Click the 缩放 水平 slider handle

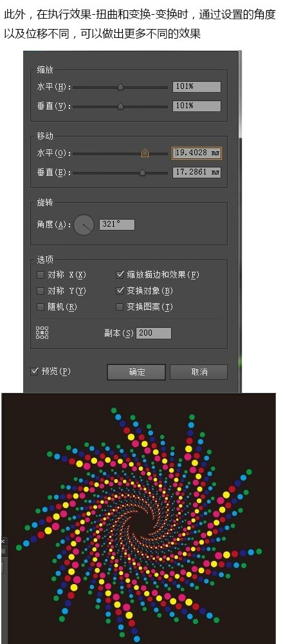pos(120,87)
